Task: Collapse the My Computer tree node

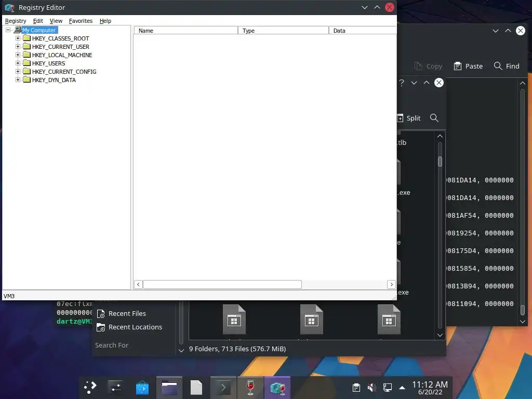Action: tap(8, 30)
